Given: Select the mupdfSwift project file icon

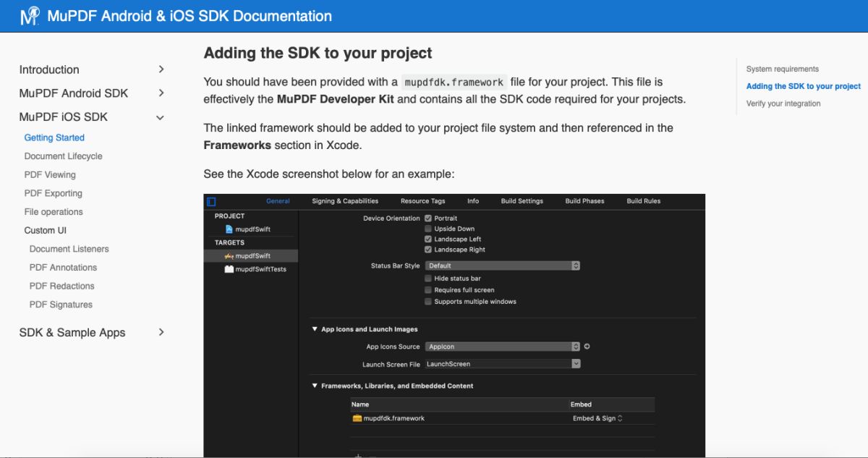Looking at the screenshot, I should click(x=229, y=229).
